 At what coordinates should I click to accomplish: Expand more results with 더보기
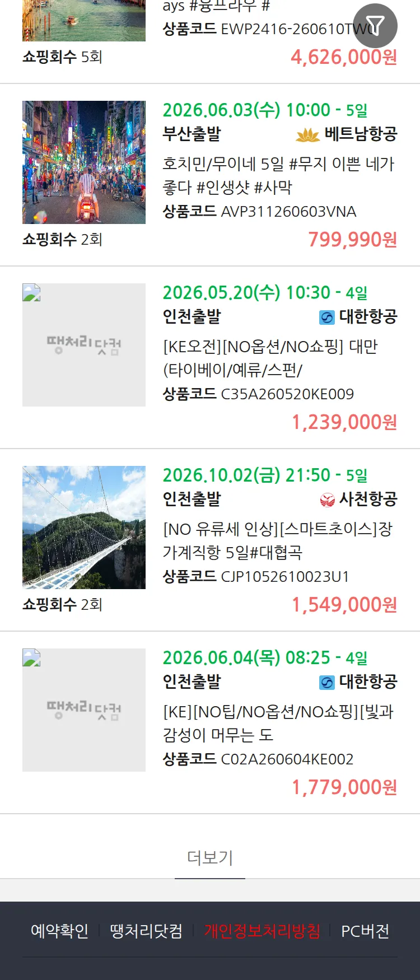pyautogui.click(x=210, y=857)
